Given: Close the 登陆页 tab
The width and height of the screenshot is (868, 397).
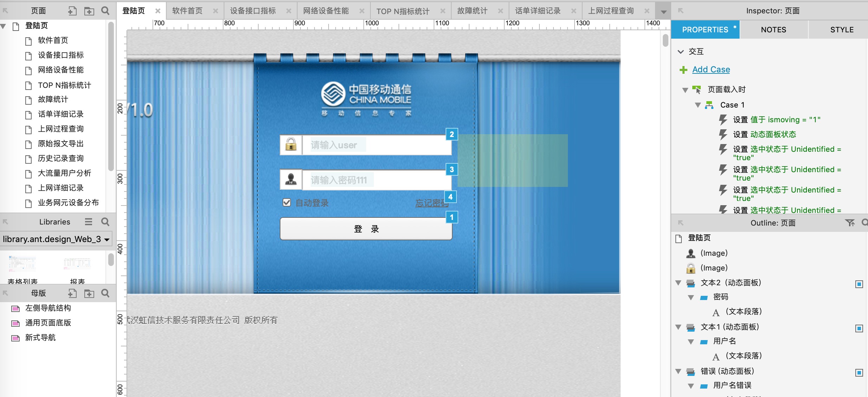Looking at the screenshot, I should [158, 11].
